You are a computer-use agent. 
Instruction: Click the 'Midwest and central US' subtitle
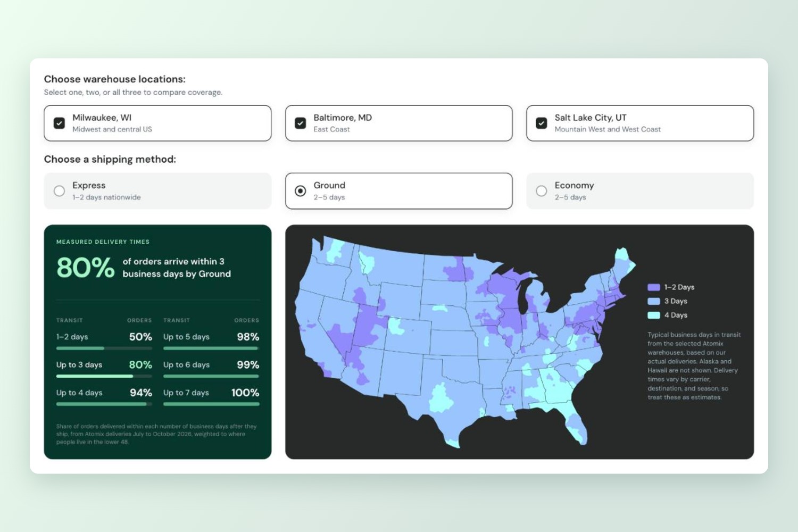click(x=112, y=129)
